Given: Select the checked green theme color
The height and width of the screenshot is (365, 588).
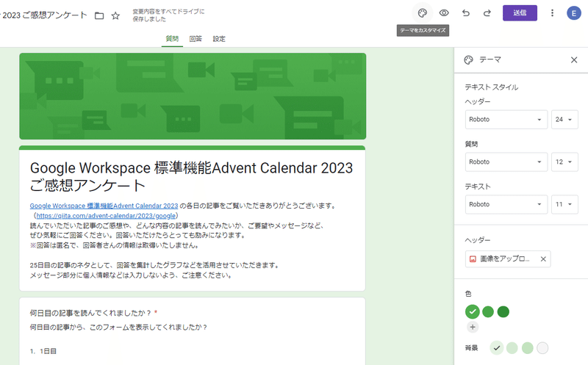Looking at the screenshot, I should tap(473, 312).
